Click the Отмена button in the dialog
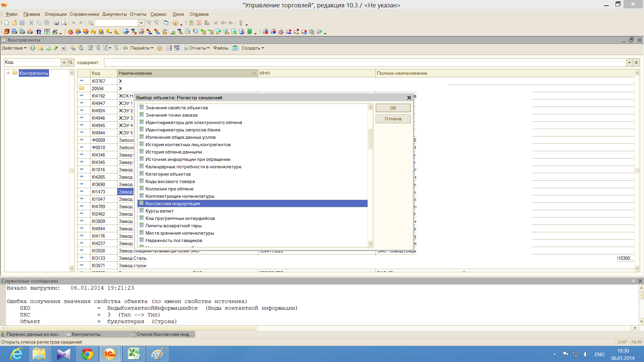This screenshot has height=362, width=644. [393, 119]
